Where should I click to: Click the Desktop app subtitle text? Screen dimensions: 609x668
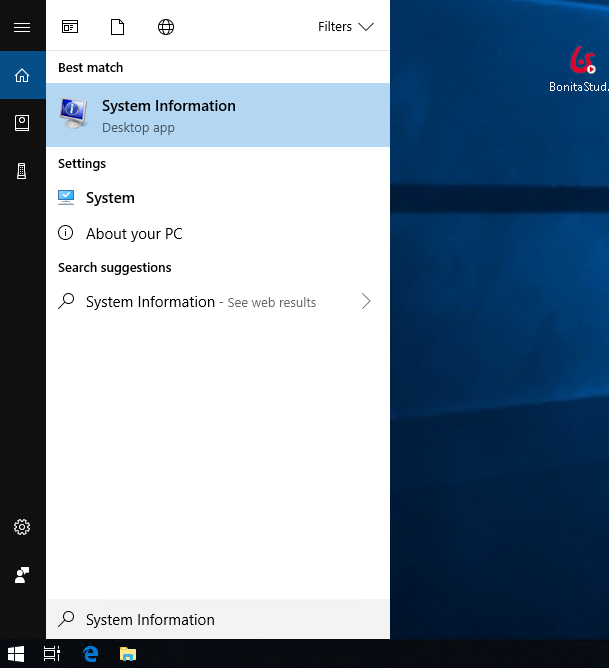(138, 127)
